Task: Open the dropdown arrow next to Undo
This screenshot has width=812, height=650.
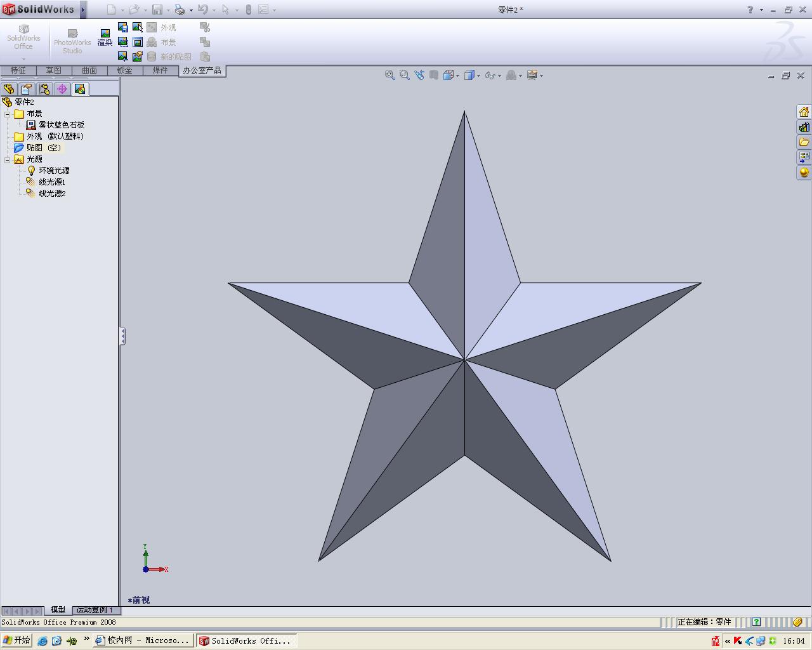Action: [214, 10]
